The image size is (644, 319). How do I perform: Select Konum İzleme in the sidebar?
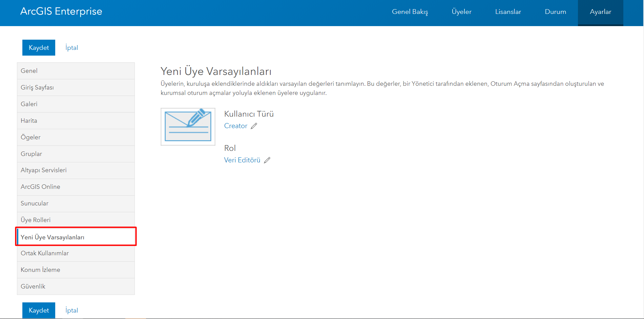(x=76, y=270)
